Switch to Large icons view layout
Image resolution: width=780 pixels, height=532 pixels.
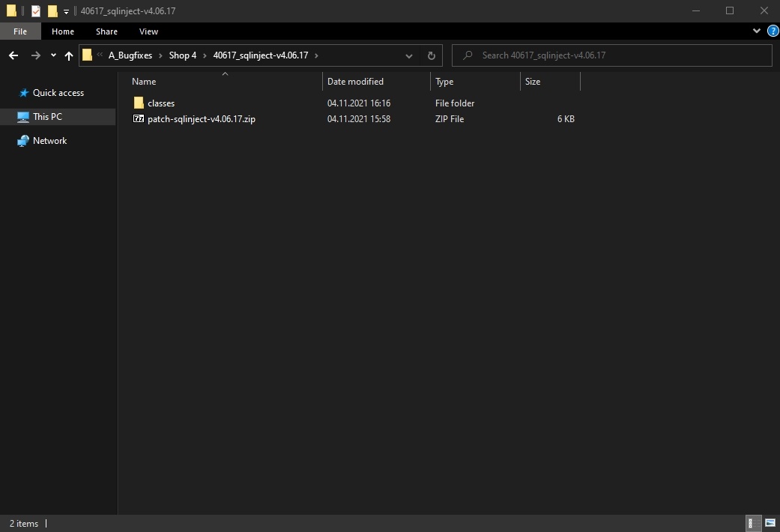click(x=770, y=523)
